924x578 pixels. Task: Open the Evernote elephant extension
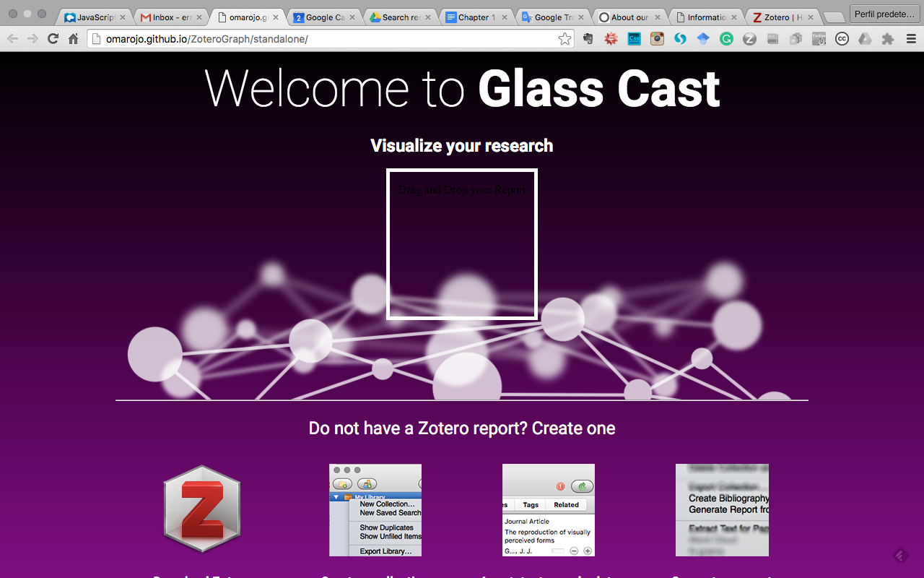click(588, 39)
